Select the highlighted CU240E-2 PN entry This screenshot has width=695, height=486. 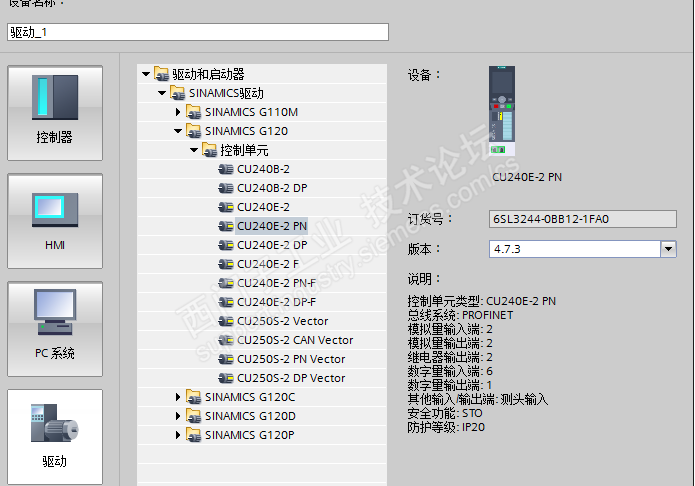[272, 226]
